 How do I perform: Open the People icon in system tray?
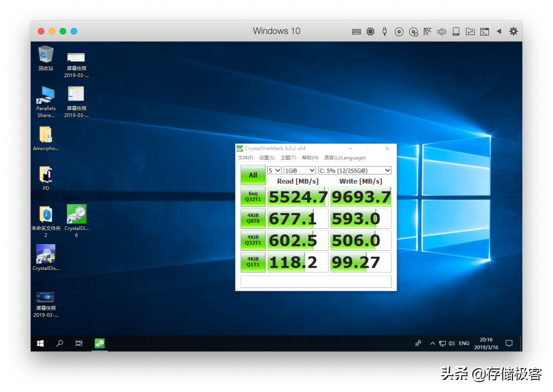[418, 343]
